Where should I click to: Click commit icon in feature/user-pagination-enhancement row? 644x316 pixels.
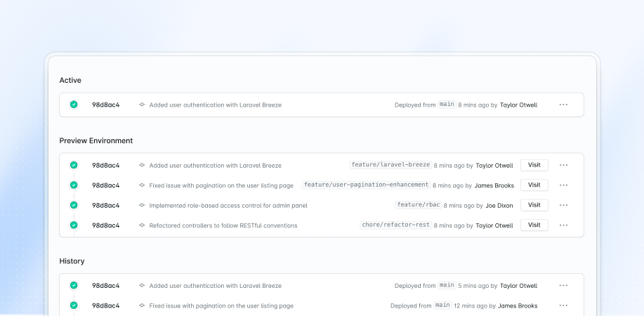142,185
